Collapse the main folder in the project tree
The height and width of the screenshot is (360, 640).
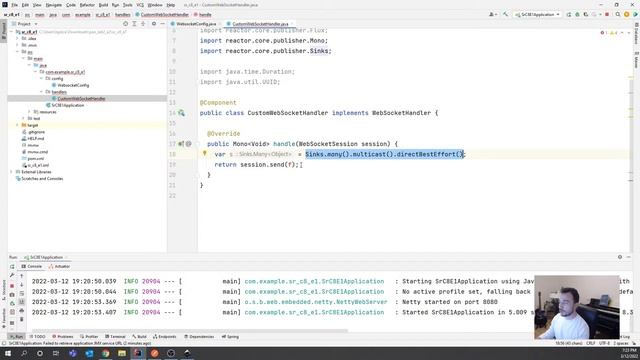pyautogui.click(x=24, y=58)
